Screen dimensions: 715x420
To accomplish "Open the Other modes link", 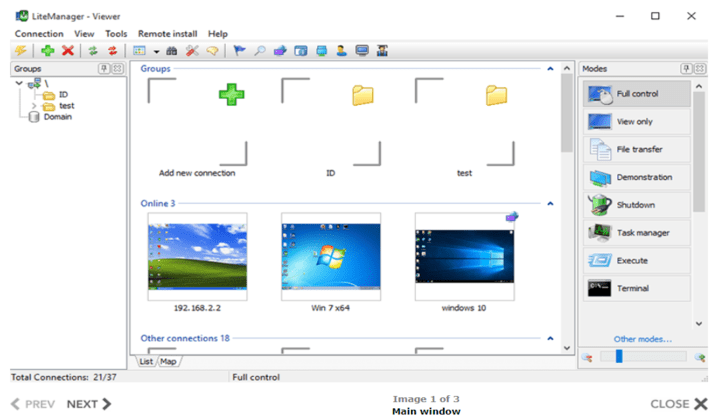I will [x=642, y=339].
